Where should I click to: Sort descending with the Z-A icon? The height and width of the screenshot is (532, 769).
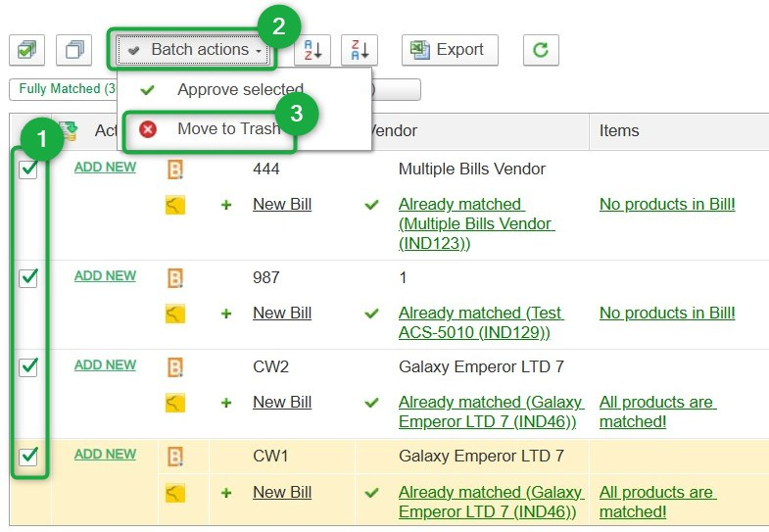pyautogui.click(x=360, y=50)
